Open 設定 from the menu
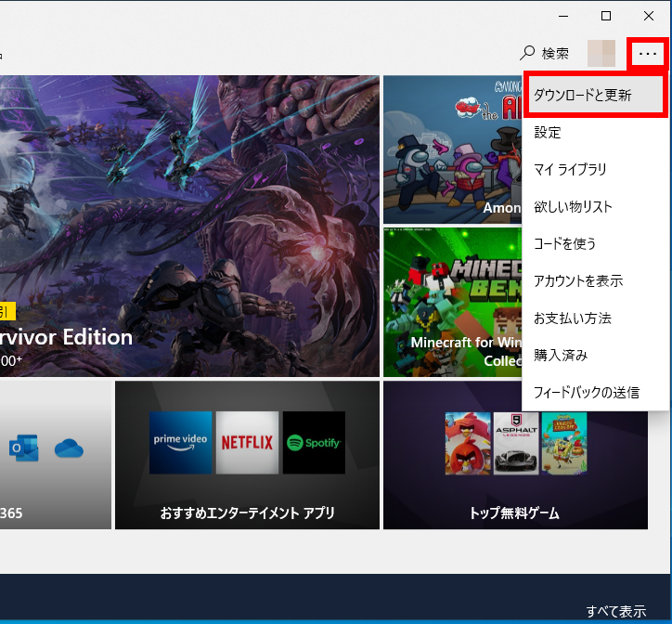The image size is (672, 624). (596, 132)
